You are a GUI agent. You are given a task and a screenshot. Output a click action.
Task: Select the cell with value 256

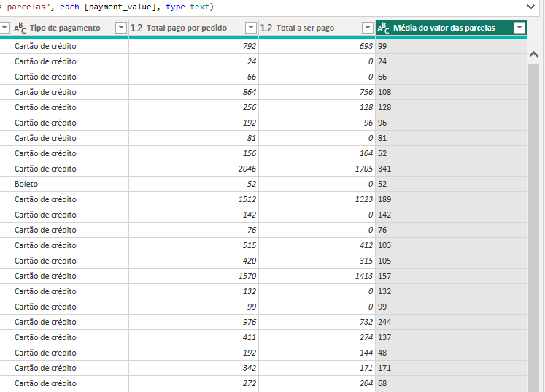(193, 107)
